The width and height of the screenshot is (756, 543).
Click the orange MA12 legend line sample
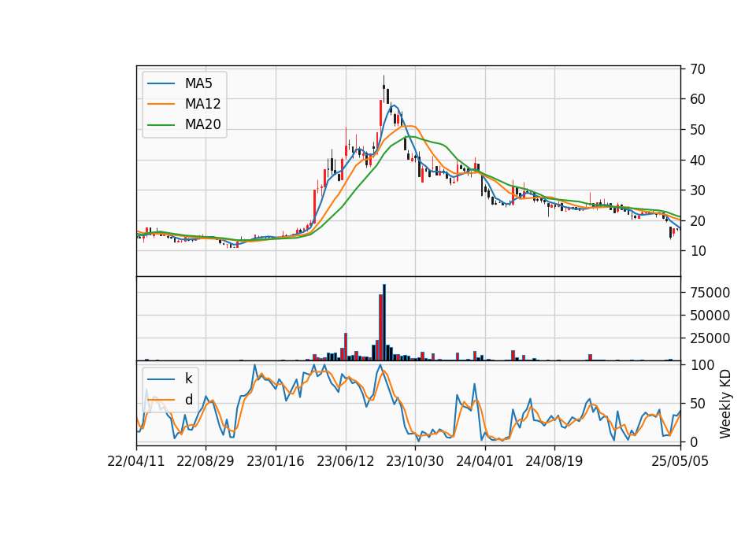pos(161,104)
